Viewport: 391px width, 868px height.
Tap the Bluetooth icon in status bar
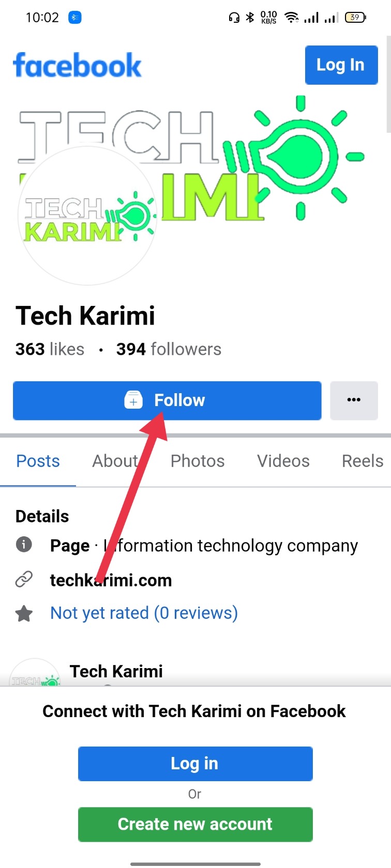point(250,18)
